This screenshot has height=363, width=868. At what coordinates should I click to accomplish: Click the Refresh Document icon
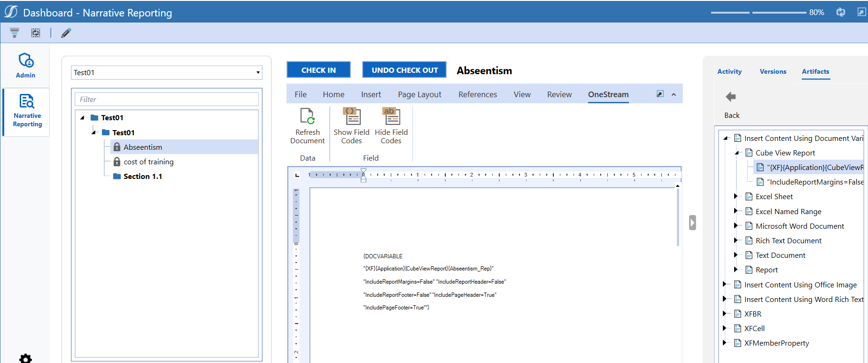click(307, 116)
